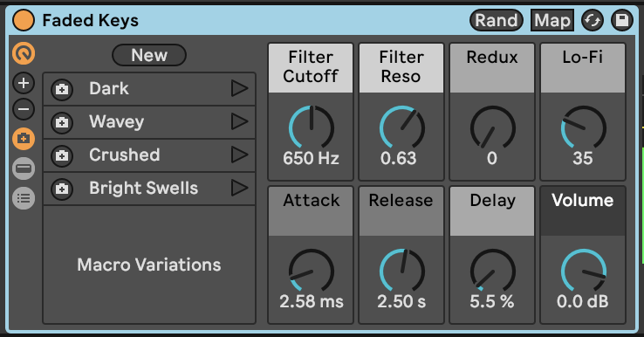The image size is (644, 337).
Task: Click the Delay macro knob
Action: click(x=492, y=271)
